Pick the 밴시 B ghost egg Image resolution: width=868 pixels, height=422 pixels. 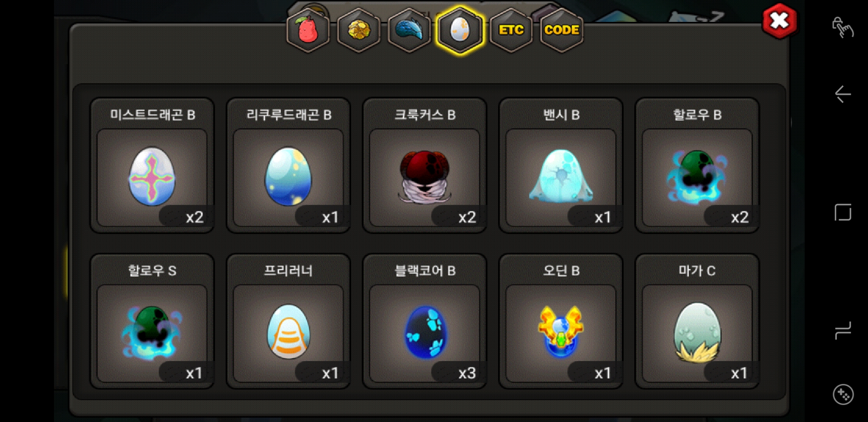(x=561, y=166)
